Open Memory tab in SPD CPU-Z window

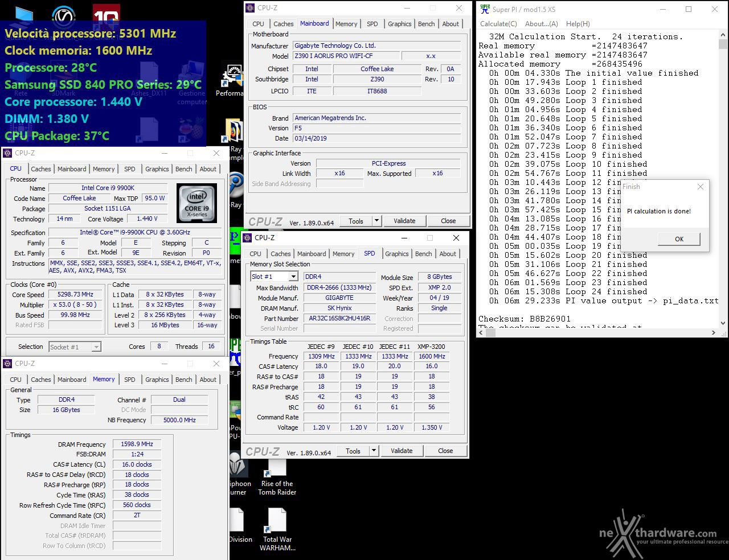point(343,254)
